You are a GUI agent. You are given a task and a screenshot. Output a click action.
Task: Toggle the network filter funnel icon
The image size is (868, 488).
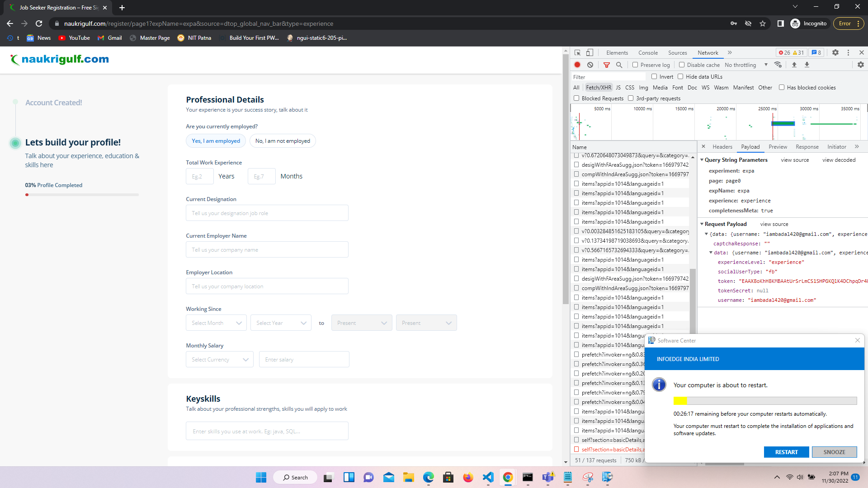tap(607, 65)
